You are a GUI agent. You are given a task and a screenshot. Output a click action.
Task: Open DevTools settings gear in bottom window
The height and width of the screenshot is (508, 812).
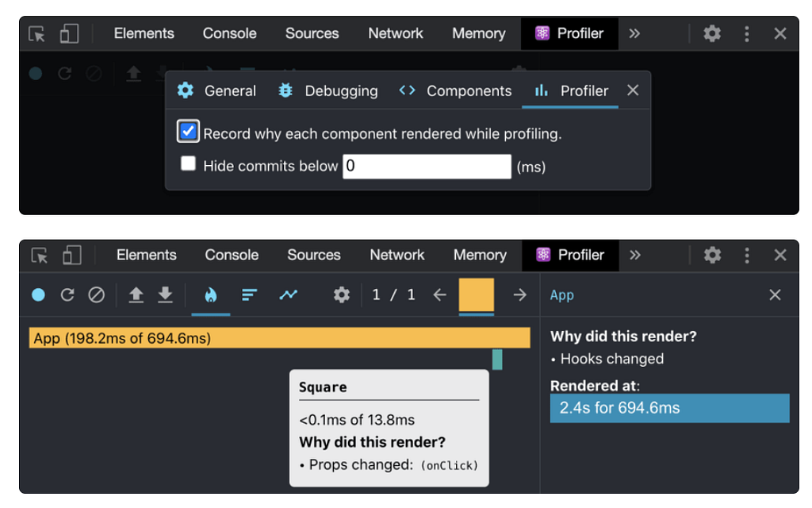713,255
